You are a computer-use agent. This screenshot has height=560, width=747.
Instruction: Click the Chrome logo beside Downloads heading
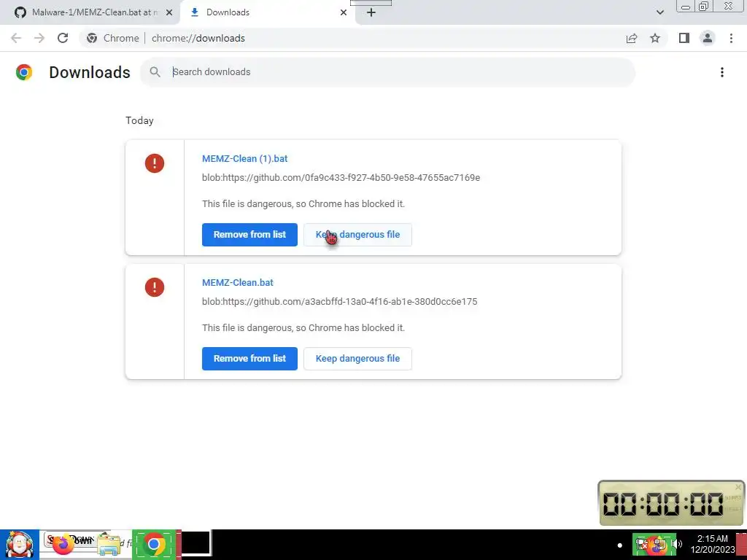(x=24, y=72)
